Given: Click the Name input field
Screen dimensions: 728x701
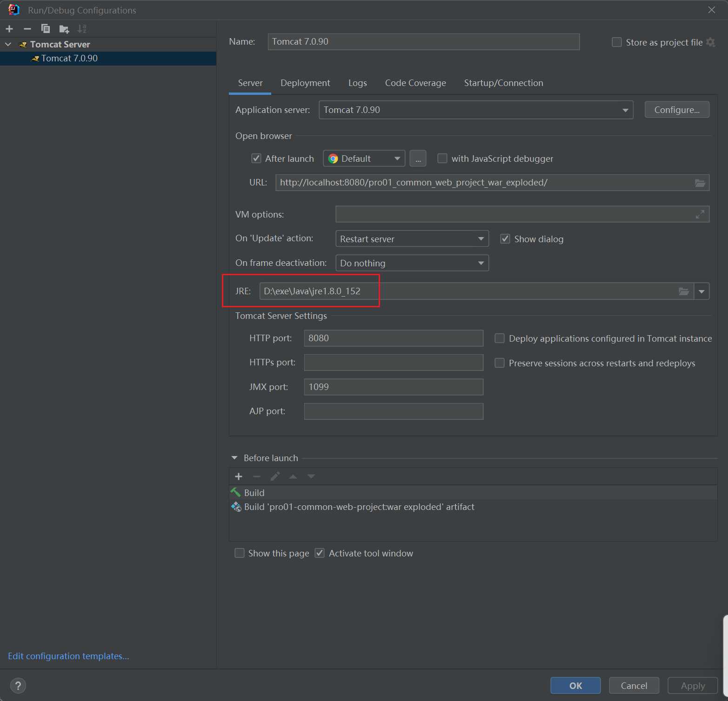Looking at the screenshot, I should (423, 42).
